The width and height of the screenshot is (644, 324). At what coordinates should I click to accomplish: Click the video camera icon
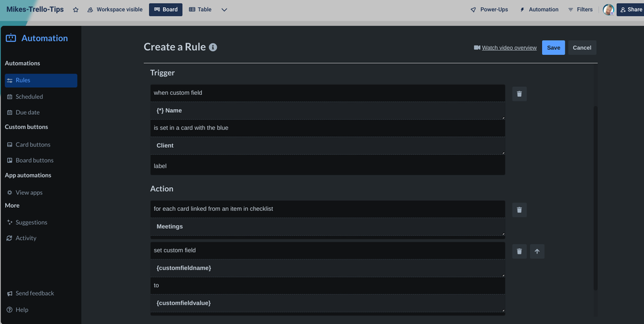pos(477,48)
